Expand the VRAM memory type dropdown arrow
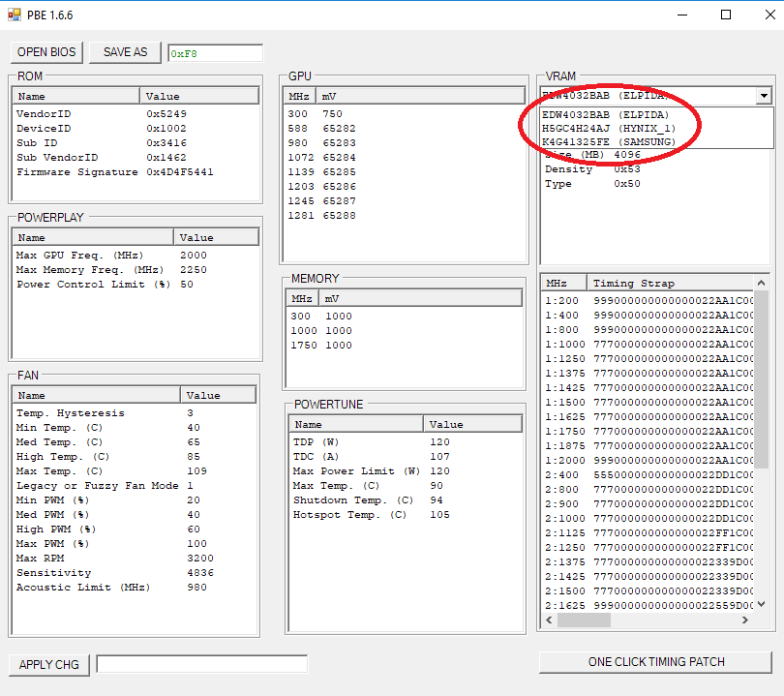Image resolution: width=784 pixels, height=696 pixels. (x=764, y=96)
